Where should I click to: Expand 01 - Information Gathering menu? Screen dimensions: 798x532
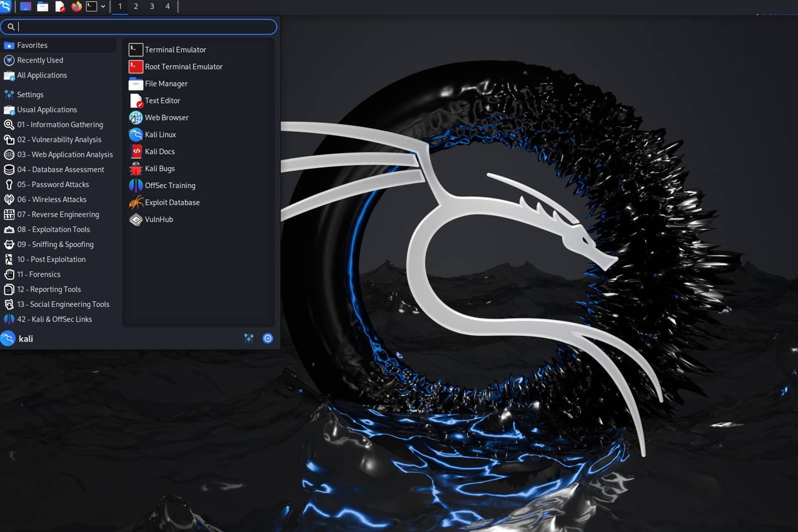click(x=61, y=124)
